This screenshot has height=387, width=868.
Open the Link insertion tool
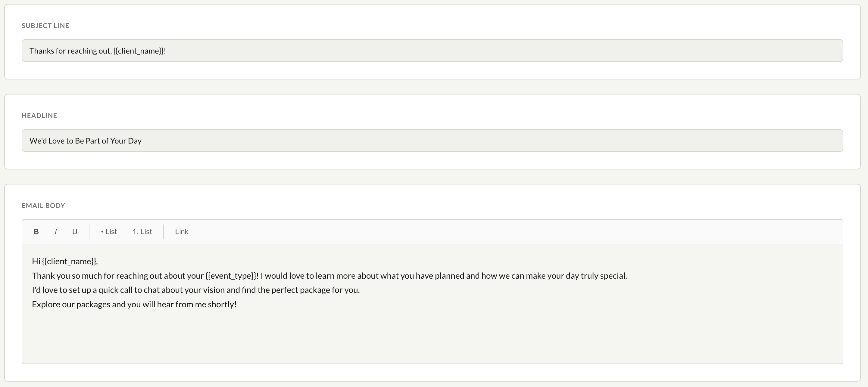click(x=181, y=231)
